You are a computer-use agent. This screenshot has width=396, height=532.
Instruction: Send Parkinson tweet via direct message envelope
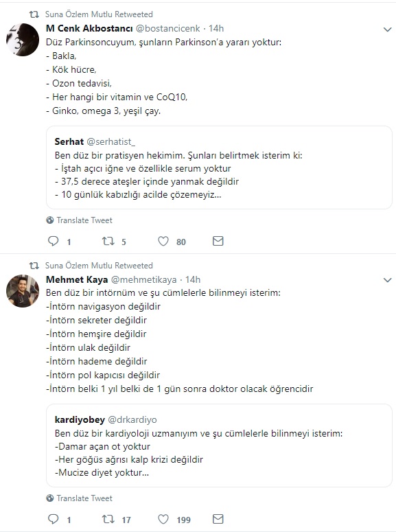218,241
